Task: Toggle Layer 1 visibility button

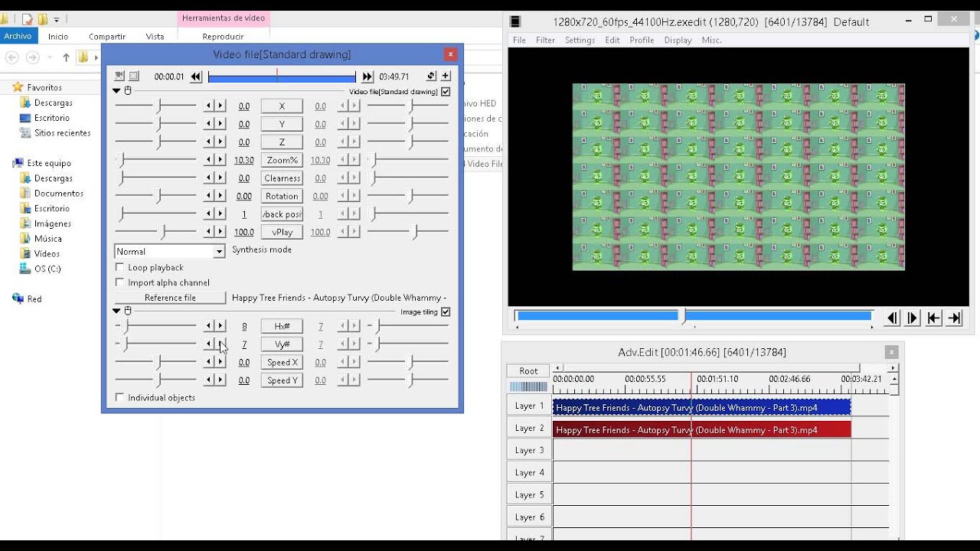Action: pyautogui.click(x=529, y=406)
